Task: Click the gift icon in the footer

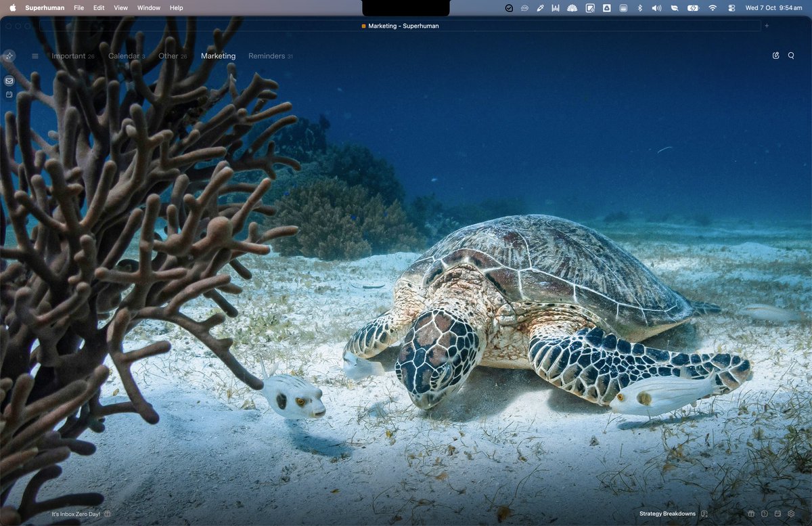Action: [x=751, y=514]
